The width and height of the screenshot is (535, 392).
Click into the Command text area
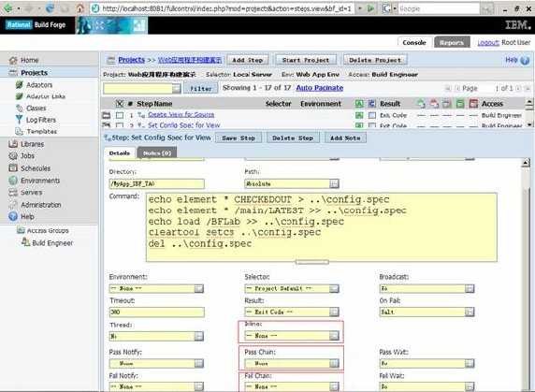click(x=322, y=227)
